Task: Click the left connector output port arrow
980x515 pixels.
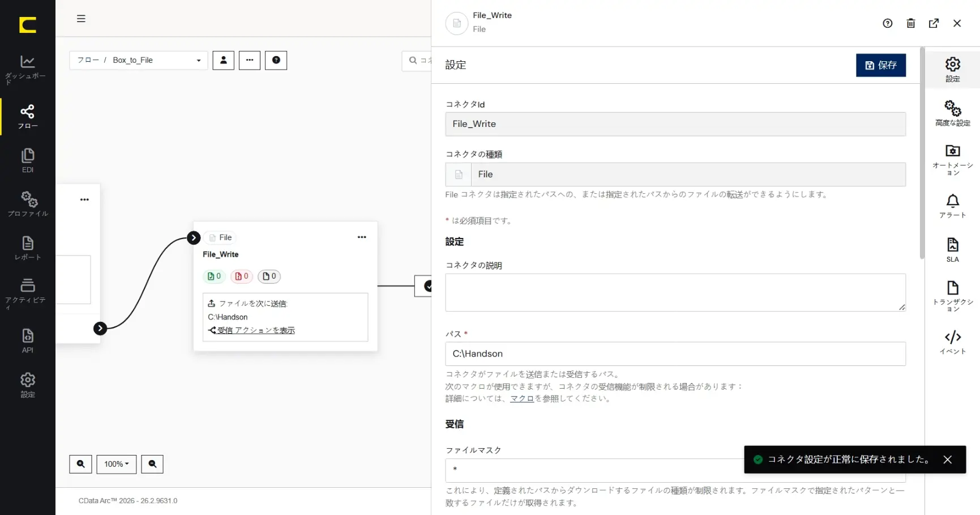Action: tap(100, 328)
